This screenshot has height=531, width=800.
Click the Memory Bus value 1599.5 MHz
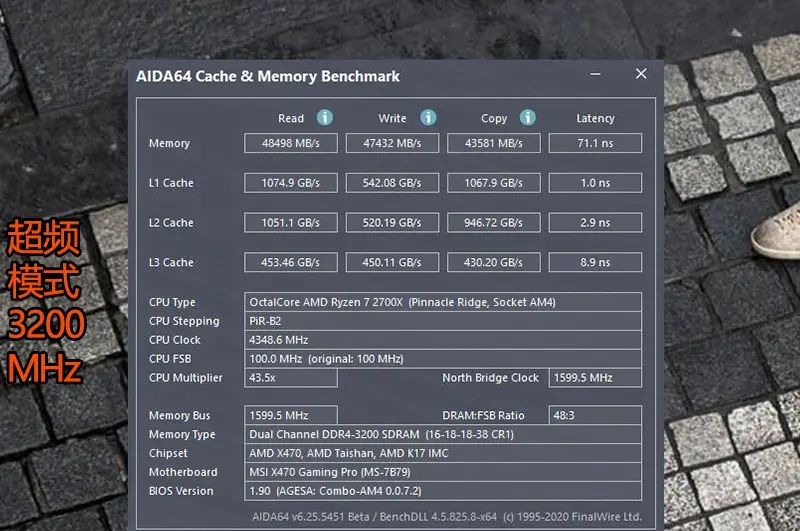tap(291, 415)
